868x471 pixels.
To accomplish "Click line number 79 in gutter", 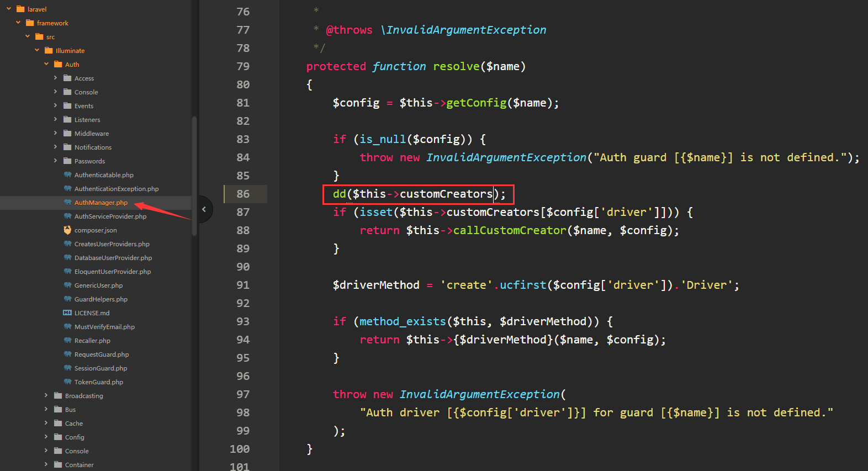I will 243,66.
